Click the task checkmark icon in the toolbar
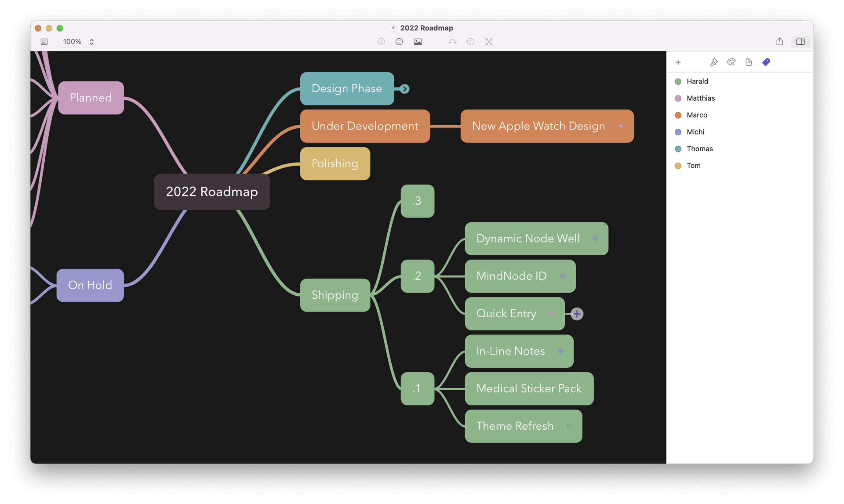The height and width of the screenshot is (504, 844). click(381, 41)
